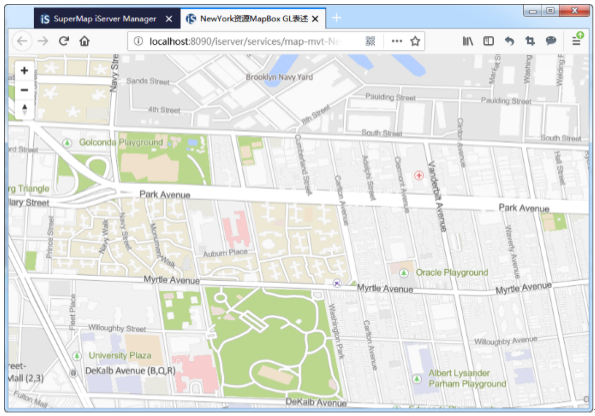Close the NewYork MapBox GL tab
The height and width of the screenshot is (416, 595).
(315, 19)
